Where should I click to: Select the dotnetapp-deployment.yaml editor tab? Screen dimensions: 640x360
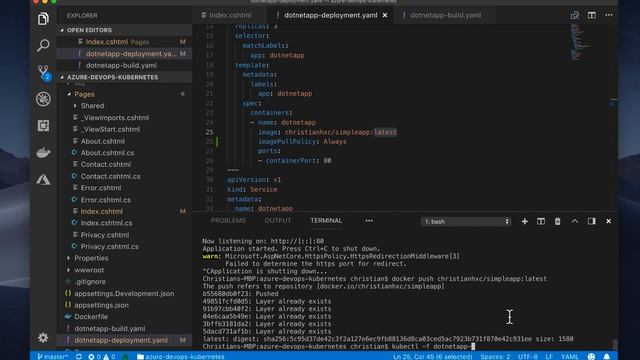[x=330, y=15]
